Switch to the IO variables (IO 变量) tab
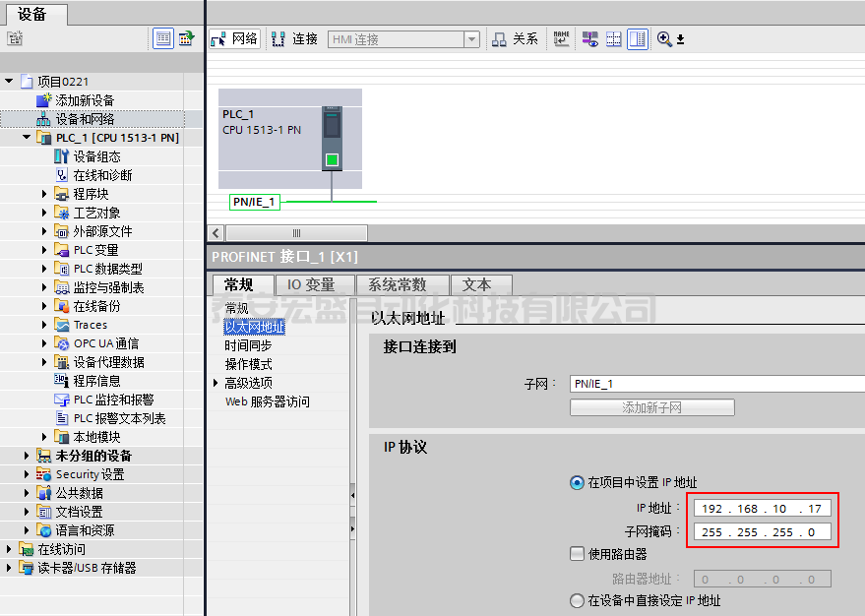The width and height of the screenshot is (865, 616). click(311, 284)
